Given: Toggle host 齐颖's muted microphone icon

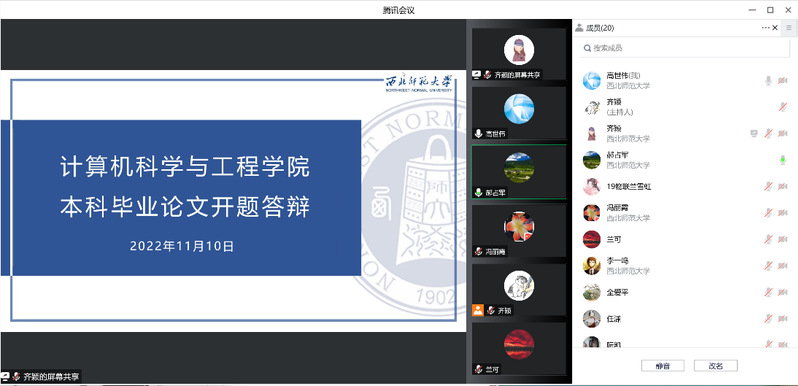Looking at the screenshot, I should [783, 107].
